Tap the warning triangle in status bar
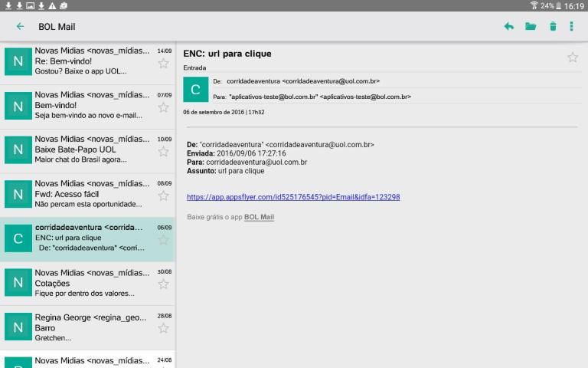588x368 pixels. pyautogui.click(x=52, y=5)
